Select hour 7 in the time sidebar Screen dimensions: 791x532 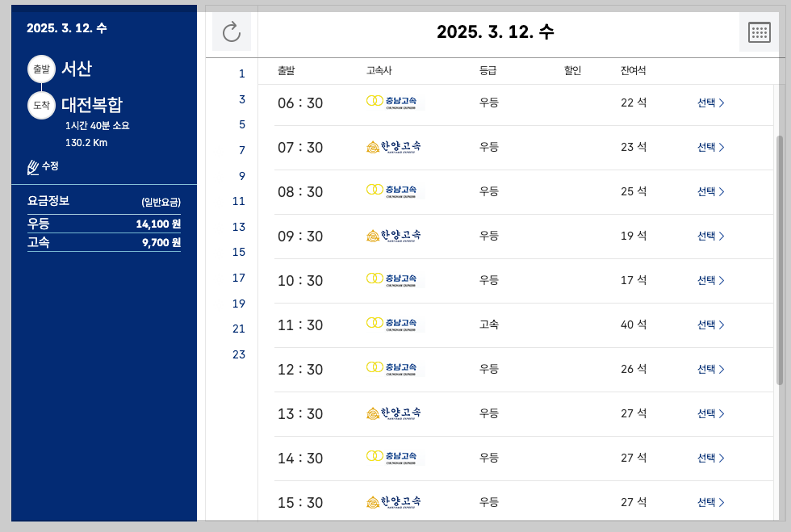click(238, 150)
